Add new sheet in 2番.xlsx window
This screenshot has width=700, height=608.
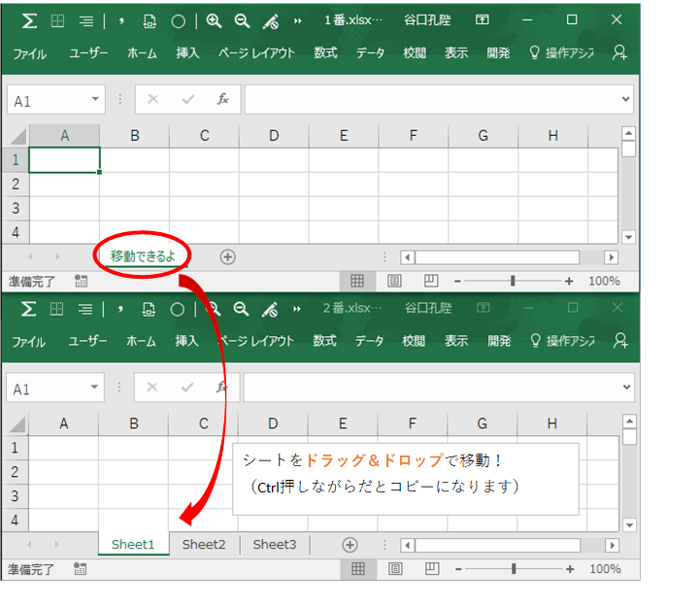[x=350, y=545]
